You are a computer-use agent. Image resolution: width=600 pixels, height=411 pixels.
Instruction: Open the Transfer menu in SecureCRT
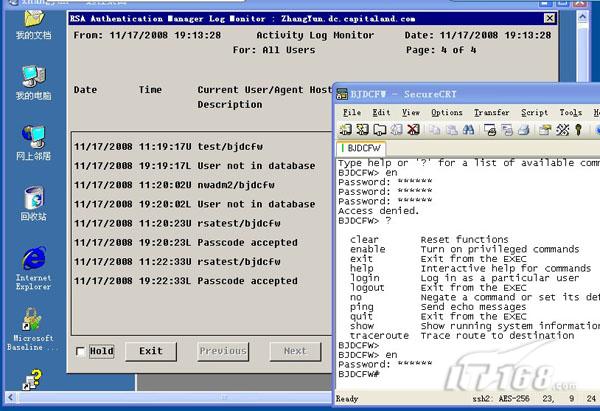492,113
